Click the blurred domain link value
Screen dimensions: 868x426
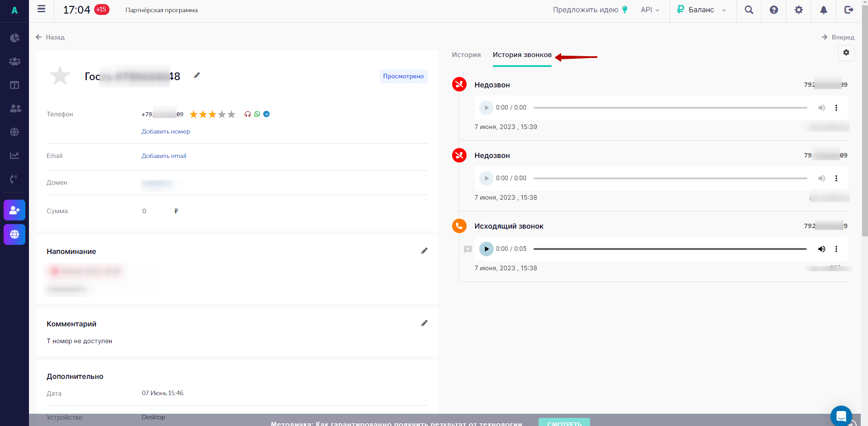pos(157,183)
